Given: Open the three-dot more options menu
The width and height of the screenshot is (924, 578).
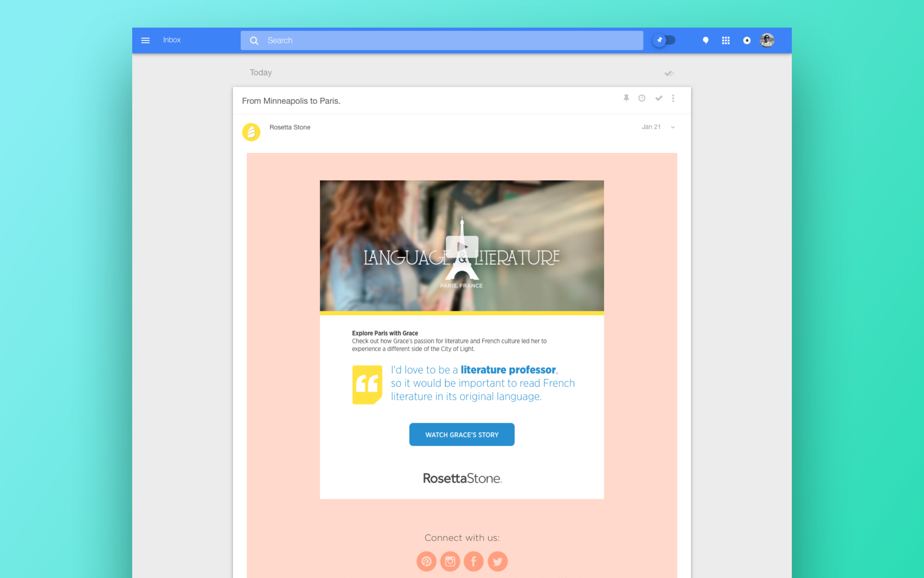Looking at the screenshot, I should click(673, 98).
